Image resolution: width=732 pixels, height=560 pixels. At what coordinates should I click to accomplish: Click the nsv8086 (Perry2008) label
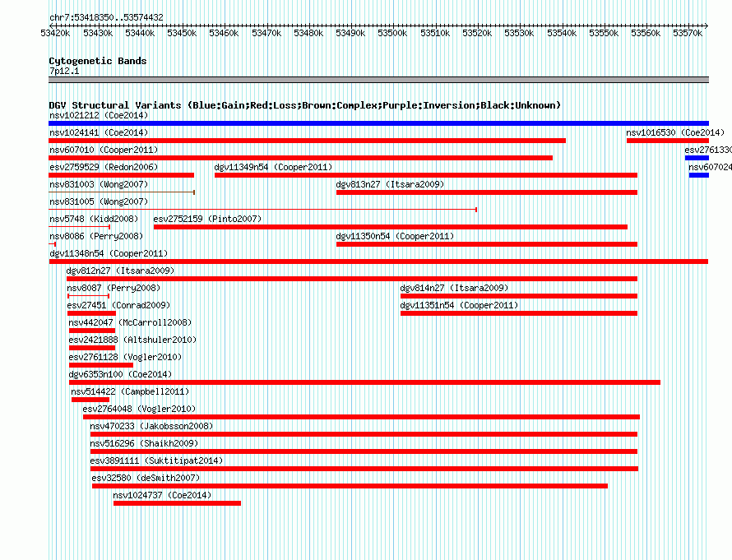[96, 236]
